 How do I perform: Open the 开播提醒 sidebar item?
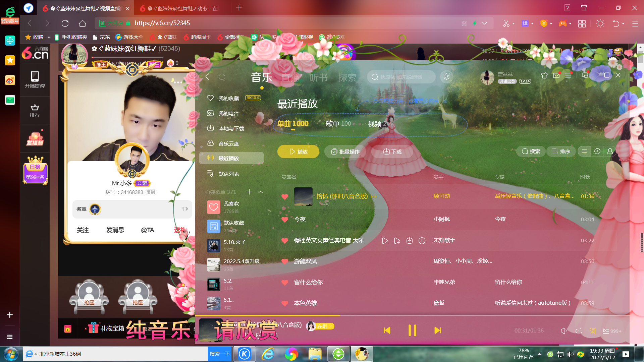click(x=35, y=79)
